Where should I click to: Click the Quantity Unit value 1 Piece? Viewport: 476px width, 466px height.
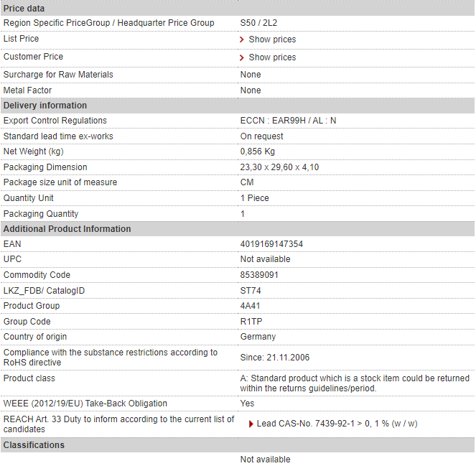pos(254,198)
